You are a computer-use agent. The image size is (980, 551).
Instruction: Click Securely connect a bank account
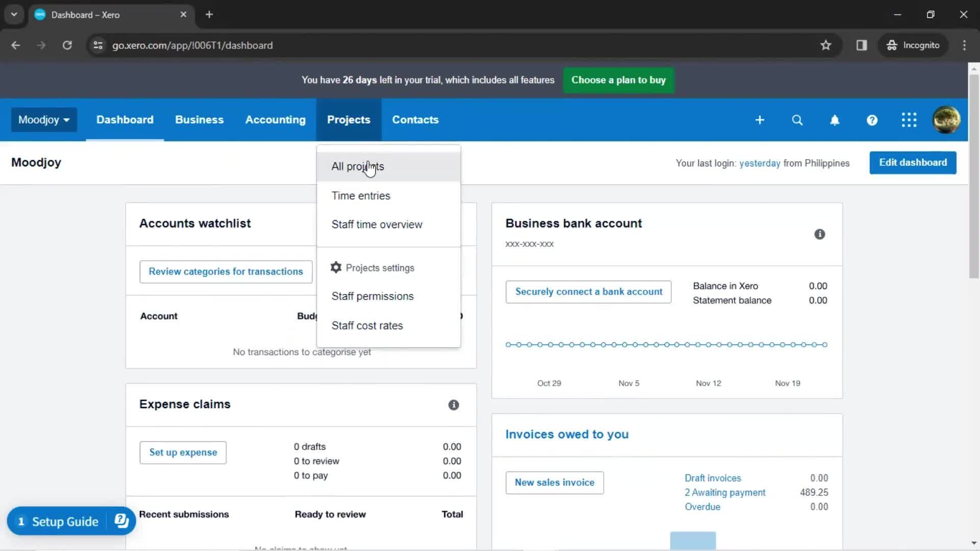pos(589,292)
